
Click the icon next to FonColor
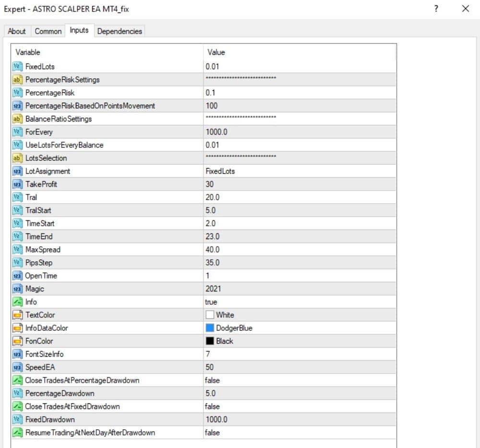pos(17,341)
